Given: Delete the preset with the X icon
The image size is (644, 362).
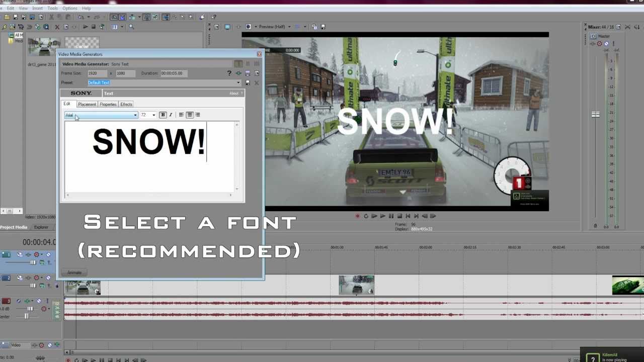Looking at the screenshot, I should tap(256, 82).
